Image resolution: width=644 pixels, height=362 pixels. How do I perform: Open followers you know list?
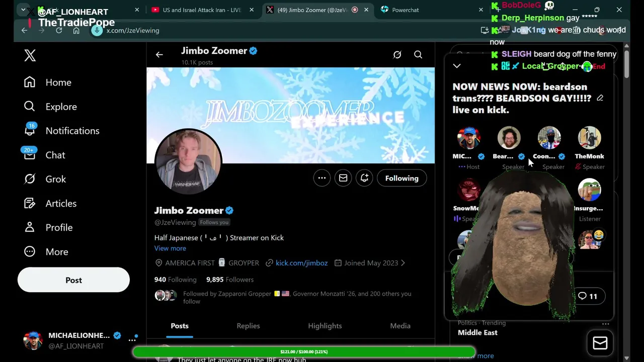(297, 297)
